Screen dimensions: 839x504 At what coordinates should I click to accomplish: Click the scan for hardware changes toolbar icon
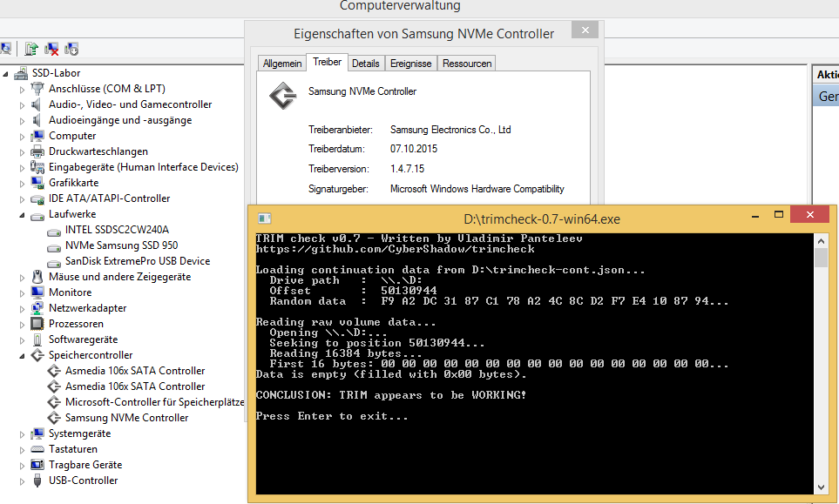click(x=5, y=49)
